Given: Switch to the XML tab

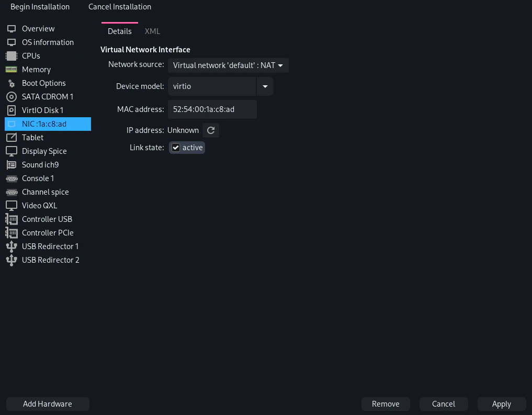Looking at the screenshot, I should [x=152, y=31].
